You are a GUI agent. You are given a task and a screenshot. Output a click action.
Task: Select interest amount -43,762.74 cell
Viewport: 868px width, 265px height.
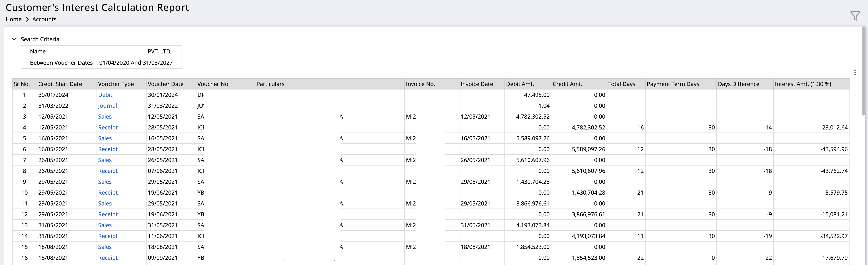(811, 171)
